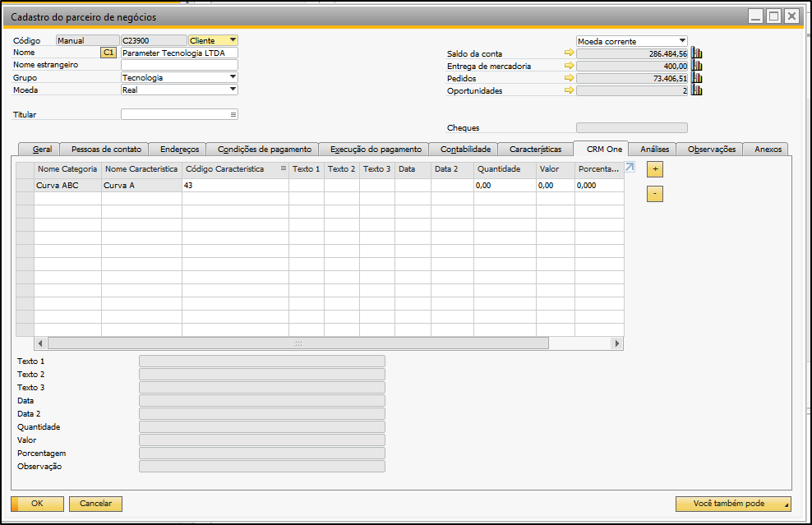Click the Nome estrangeiro input field
This screenshot has height=525, width=812.
tap(179, 65)
